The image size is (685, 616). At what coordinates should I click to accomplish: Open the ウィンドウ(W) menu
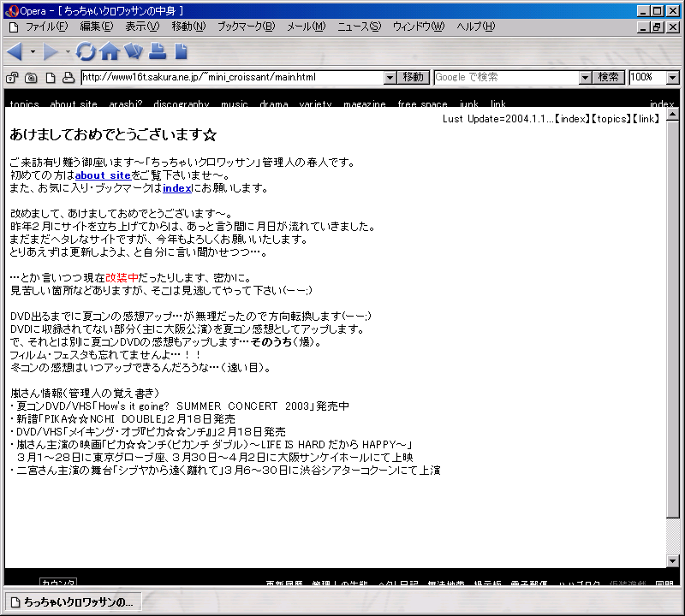pyautogui.click(x=419, y=27)
